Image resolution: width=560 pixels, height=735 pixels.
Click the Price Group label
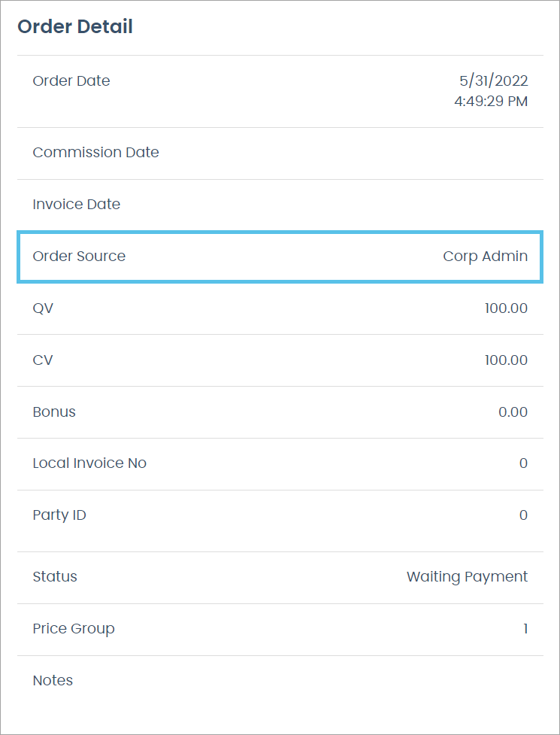[x=74, y=629]
